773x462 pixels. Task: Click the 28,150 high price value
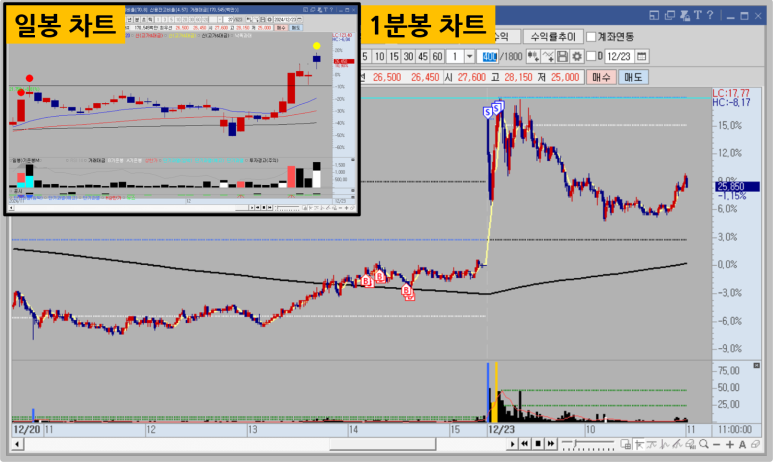click(519, 77)
